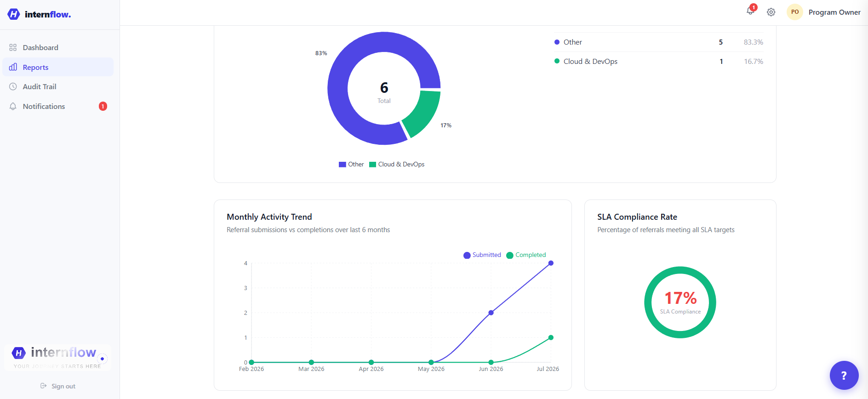
Task: Click the red badge on sidebar Notifications
Action: pyautogui.click(x=103, y=106)
